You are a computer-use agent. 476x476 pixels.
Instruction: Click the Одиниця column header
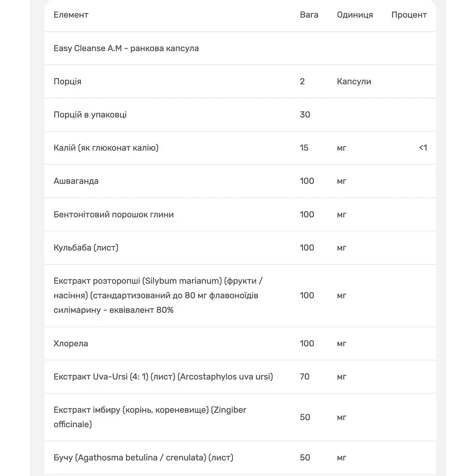[355, 15]
